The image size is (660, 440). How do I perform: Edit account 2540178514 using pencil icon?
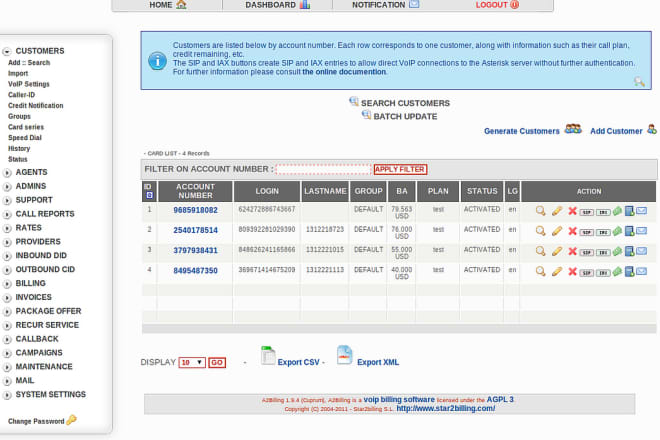pyautogui.click(x=557, y=231)
